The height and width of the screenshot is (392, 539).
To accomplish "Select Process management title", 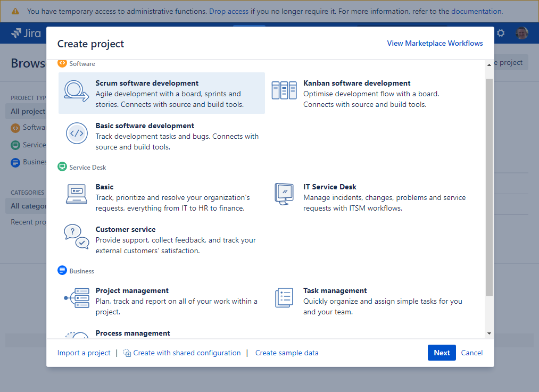I will [132, 333].
